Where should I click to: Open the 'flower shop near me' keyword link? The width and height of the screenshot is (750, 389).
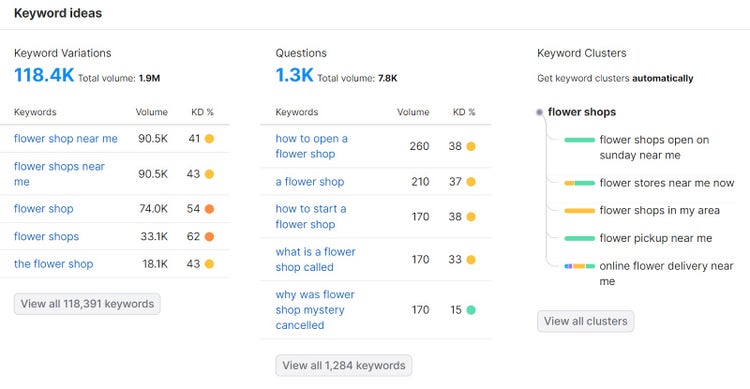click(66, 139)
